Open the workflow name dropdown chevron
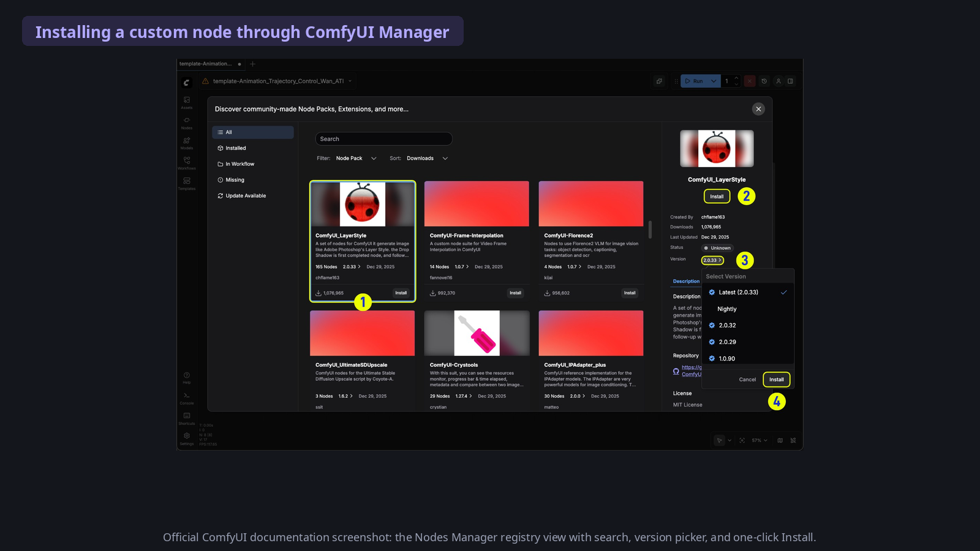 tap(350, 81)
